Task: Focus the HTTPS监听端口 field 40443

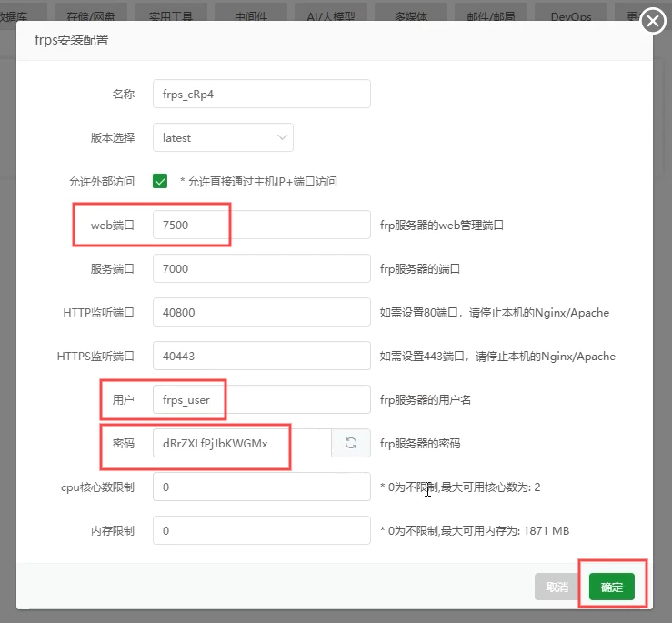Action: pos(261,356)
